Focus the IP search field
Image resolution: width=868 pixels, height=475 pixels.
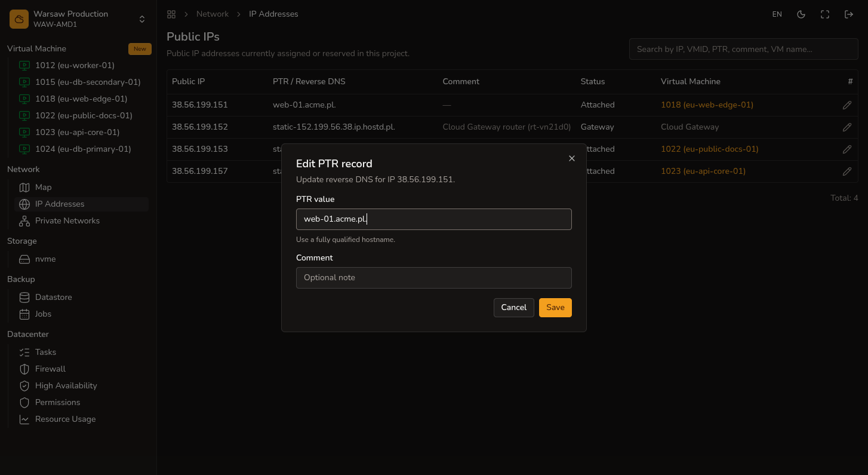pos(743,49)
